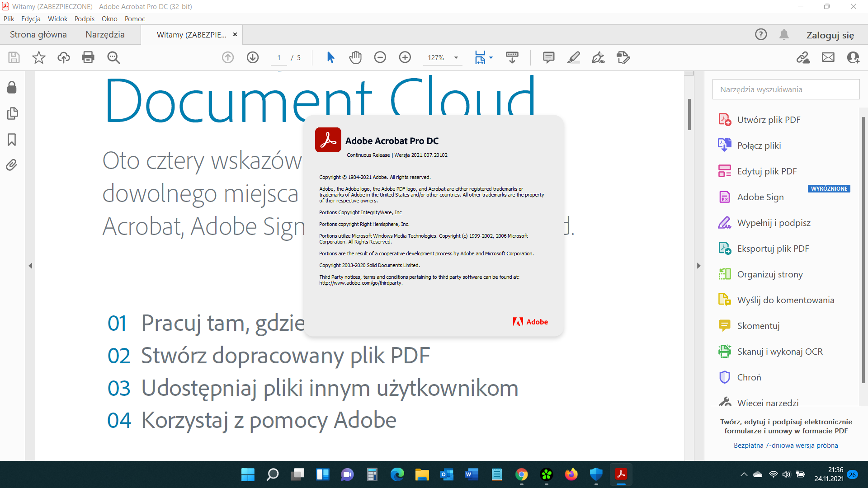The image size is (868, 488).
Task: Open the Okno menu
Action: [x=109, y=19]
